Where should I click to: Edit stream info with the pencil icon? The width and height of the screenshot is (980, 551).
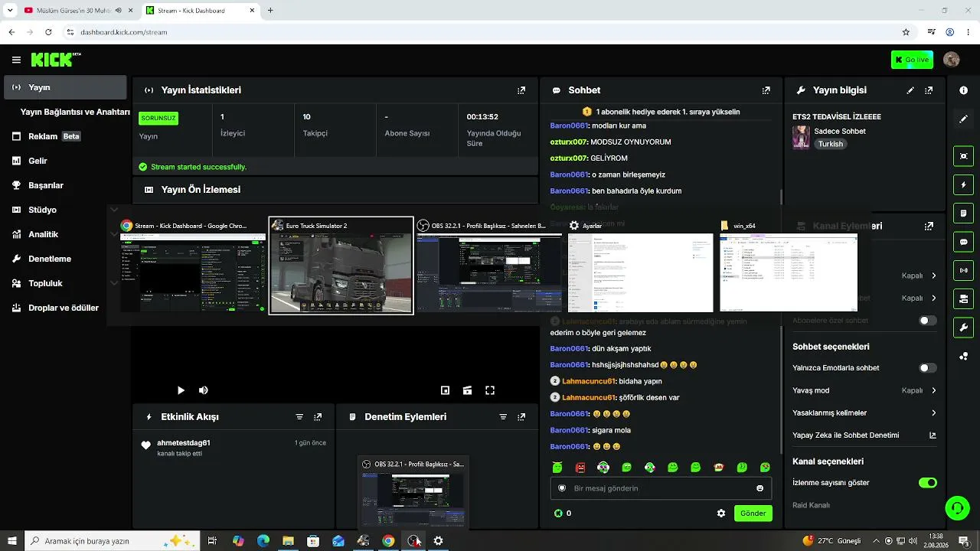click(910, 90)
